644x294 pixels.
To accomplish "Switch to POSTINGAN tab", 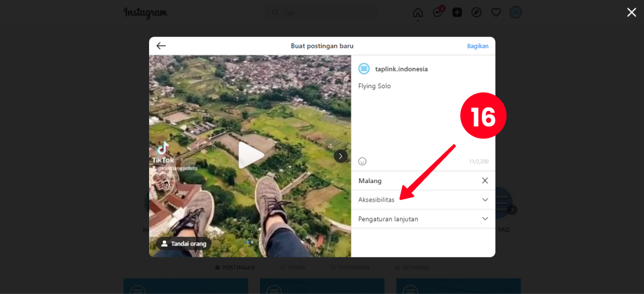I will [x=235, y=267].
